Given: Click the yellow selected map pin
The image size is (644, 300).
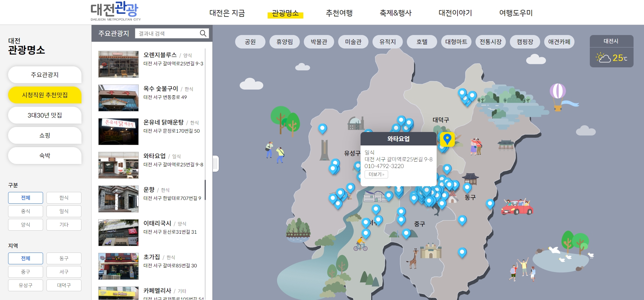Looking at the screenshot, I should click(447, 139).
